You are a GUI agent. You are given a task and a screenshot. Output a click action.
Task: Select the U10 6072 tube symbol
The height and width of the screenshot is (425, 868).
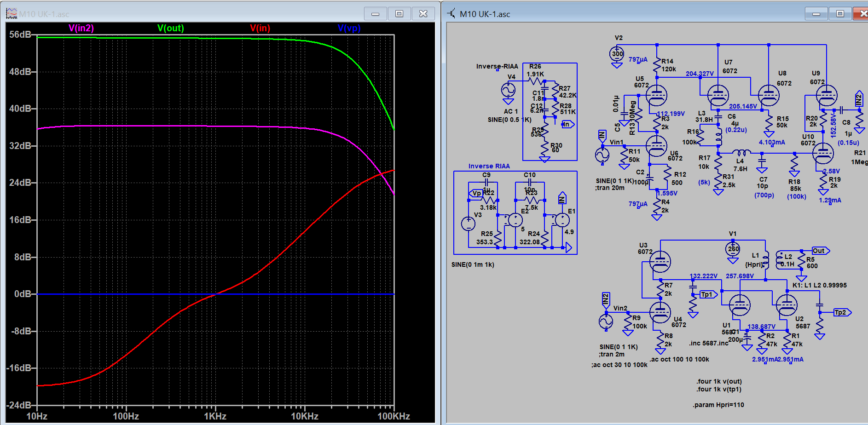click(823, 154)
